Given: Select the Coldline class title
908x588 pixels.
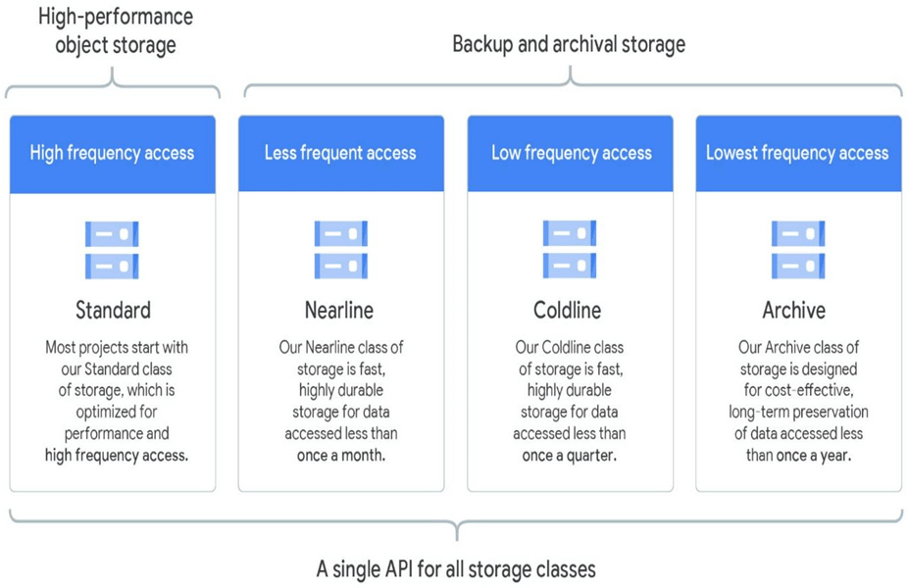Looking at the screenshot, I should pyautogui.click(x=570, y=311).
